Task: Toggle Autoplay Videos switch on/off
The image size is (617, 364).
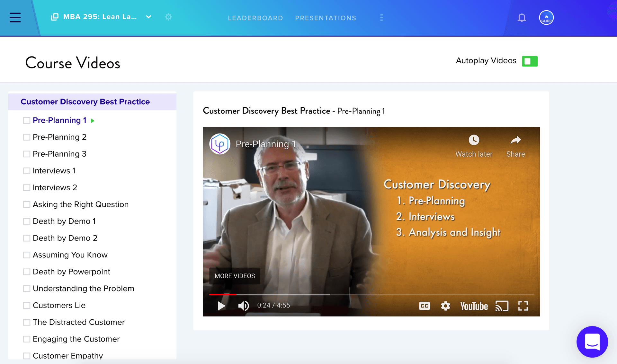Action: [530, 61]
